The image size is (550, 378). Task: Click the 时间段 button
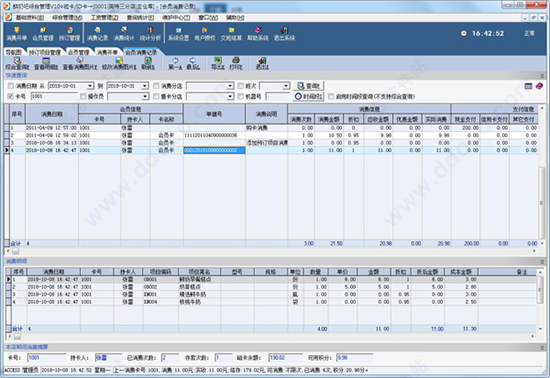[309, 96]
